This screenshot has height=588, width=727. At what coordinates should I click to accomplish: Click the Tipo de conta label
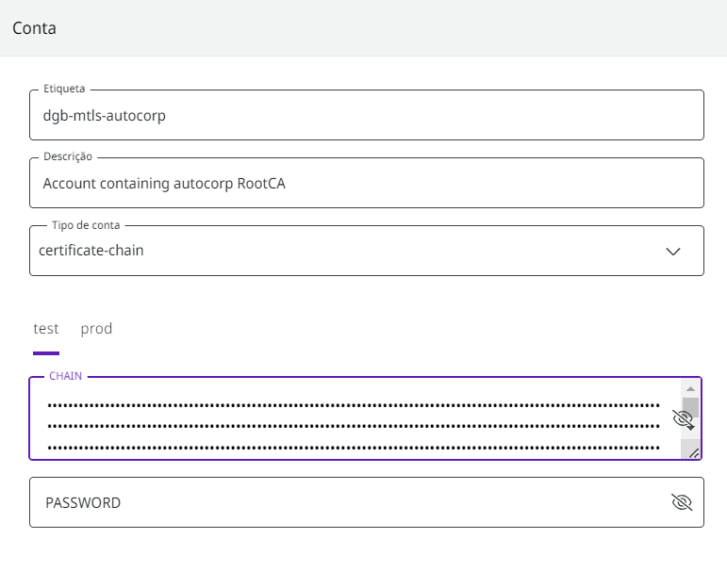[86, 225]
